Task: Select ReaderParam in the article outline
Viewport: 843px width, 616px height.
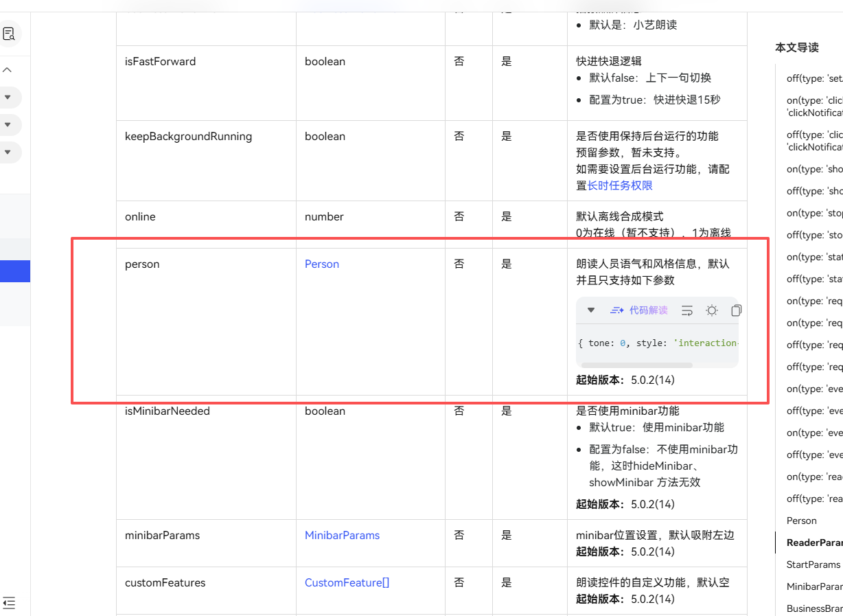Action: pyautogui.click(x=814, y=543)
